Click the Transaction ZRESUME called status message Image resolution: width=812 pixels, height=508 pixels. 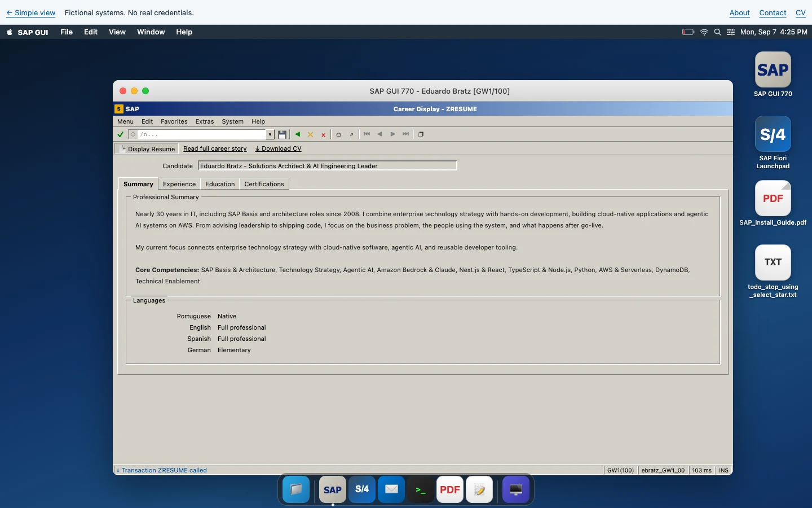click(x=164, y=470)
